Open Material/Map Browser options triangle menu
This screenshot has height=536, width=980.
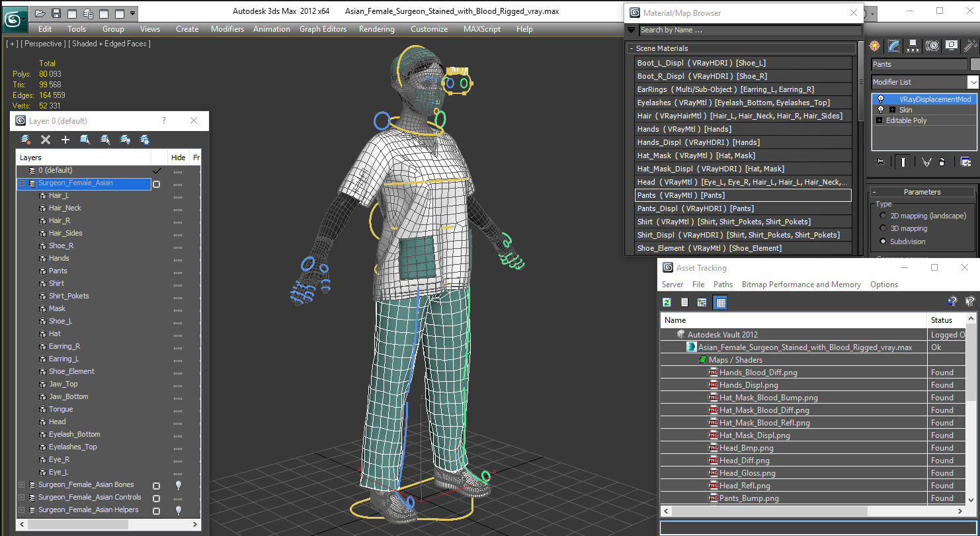[631, 30]
